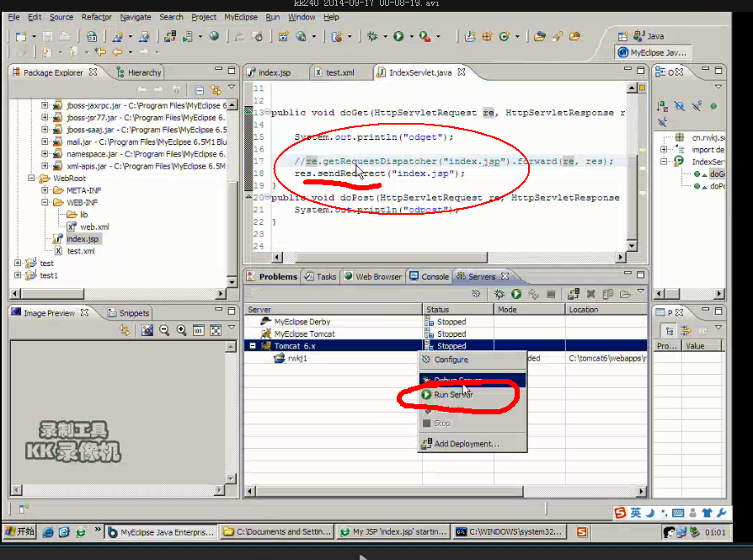
Task: Click Sort alphabetically icon in Outline view
Action: coord(662,106)
